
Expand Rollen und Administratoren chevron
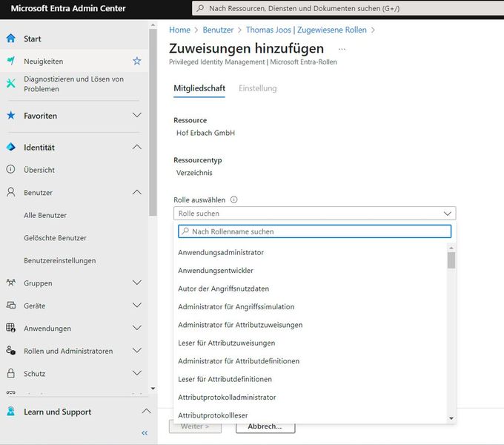[x=137, y=350]
